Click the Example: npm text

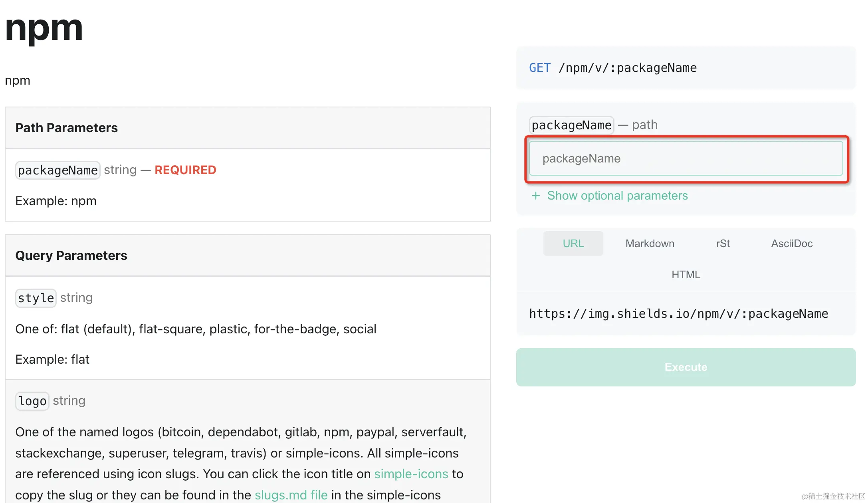[56, 201]
